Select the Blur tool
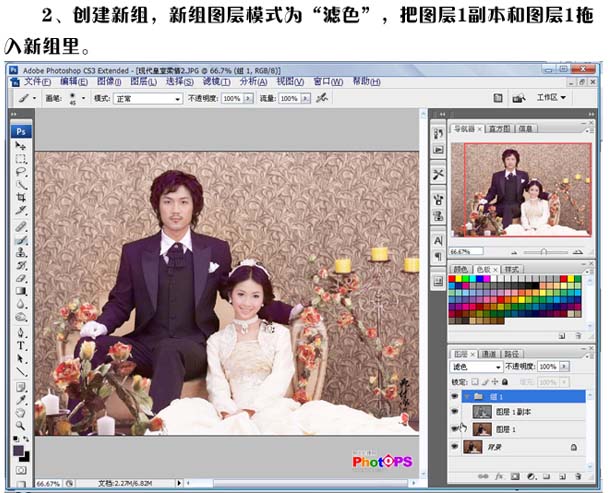Screen dimensions: 611x493 pyautogui.click(x=21, y=304)
